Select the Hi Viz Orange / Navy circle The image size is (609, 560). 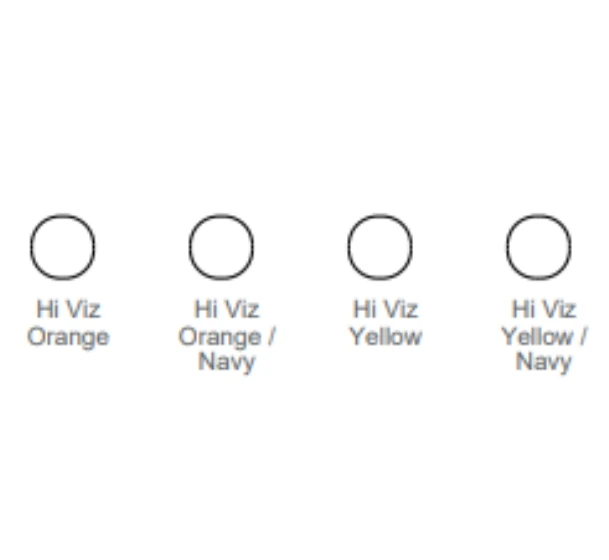[x=221, y=247]
